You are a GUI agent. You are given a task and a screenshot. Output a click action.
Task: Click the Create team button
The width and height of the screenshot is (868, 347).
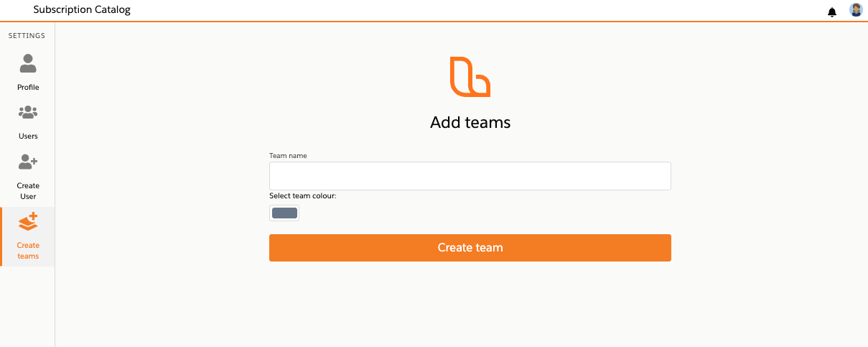coord(470,248)
